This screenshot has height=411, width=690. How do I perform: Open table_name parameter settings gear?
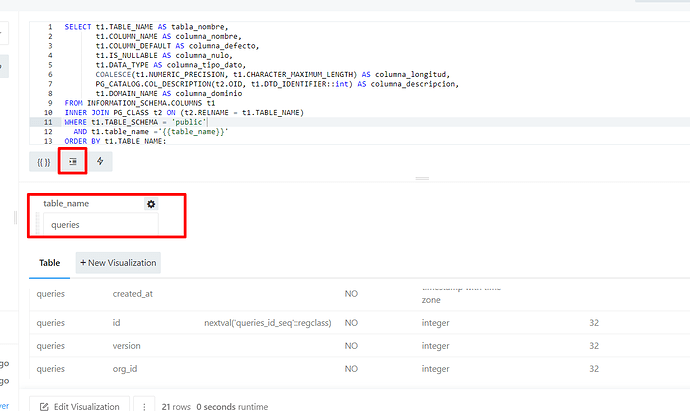point(151,204)
